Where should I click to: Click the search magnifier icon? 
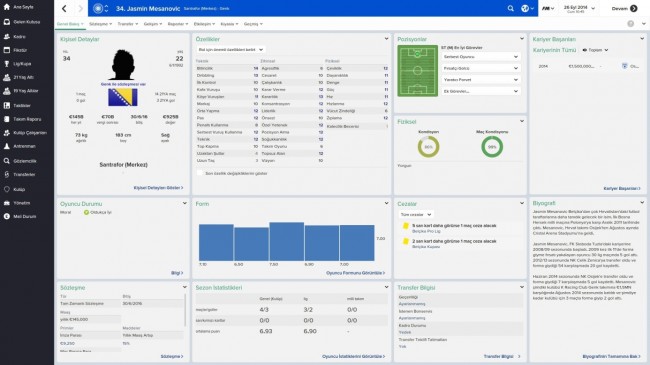[x=510, y=8]
